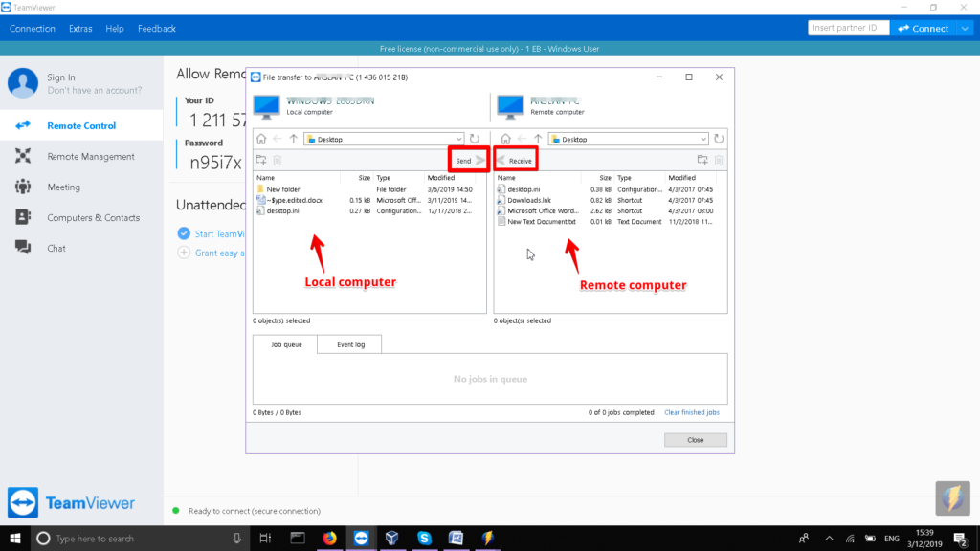Open the remote Desktop path dropdown
980x551 pixels.
click(x=703, y=140)
